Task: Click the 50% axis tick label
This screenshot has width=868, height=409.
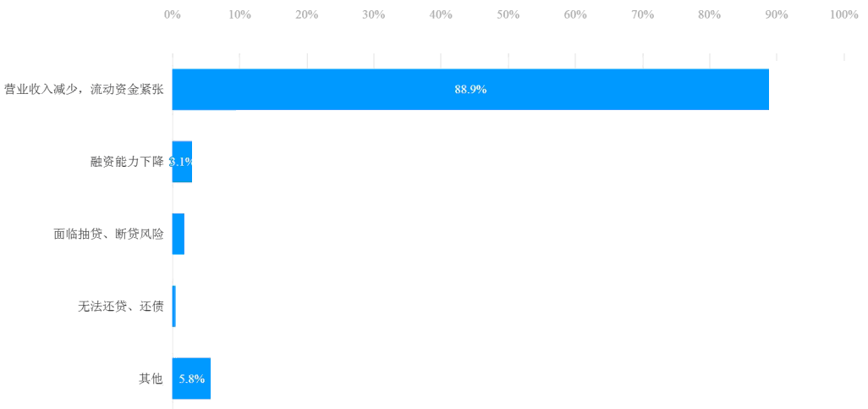Action: 508,15
